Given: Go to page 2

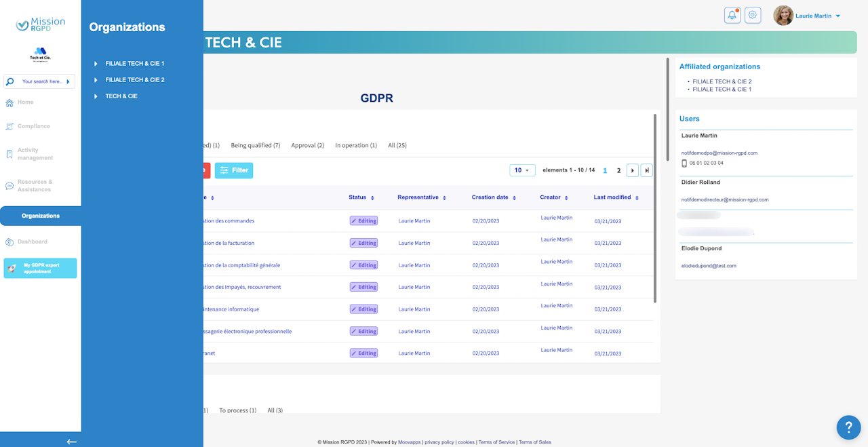Looking at the screenshot, I should coord(618,171).
